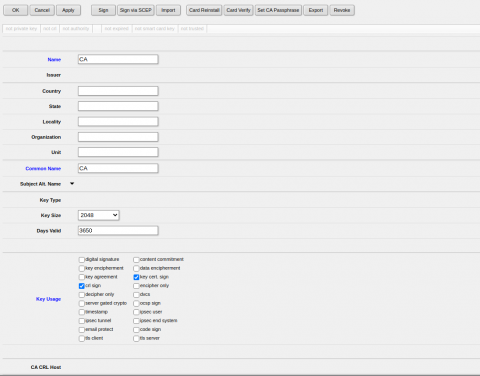The width and height of the screenshot is (480, 376).
Task: Focus the Common Name input field
Action: pos(118,168)
